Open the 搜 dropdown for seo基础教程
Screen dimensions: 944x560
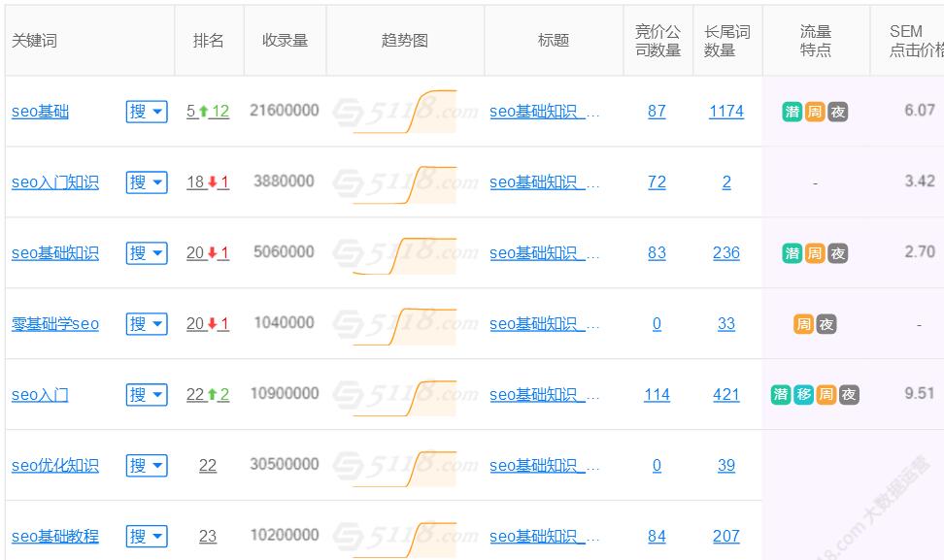[147, 537]
